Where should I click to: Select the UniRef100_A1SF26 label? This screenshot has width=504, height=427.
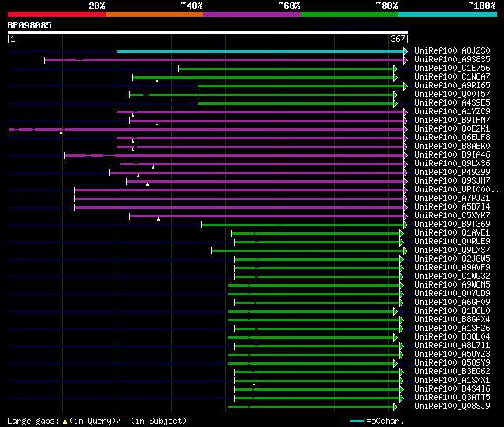tap(452, 329)
